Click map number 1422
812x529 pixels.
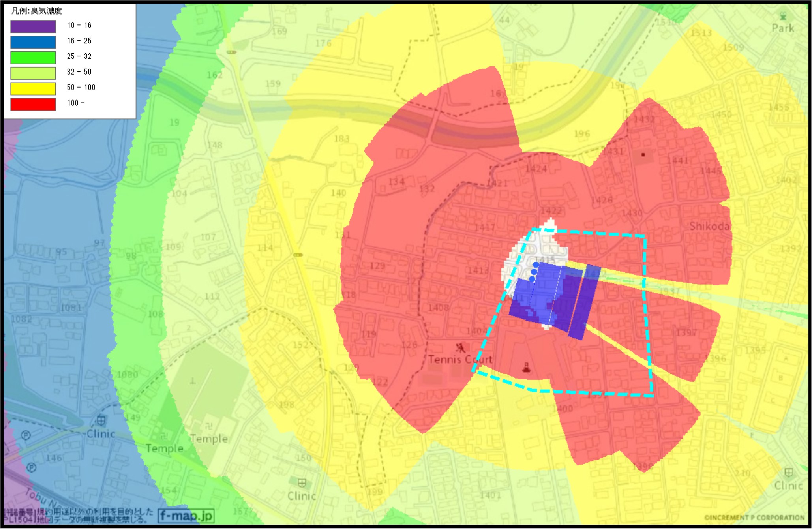pyautogui.click(x=551, y=210)
